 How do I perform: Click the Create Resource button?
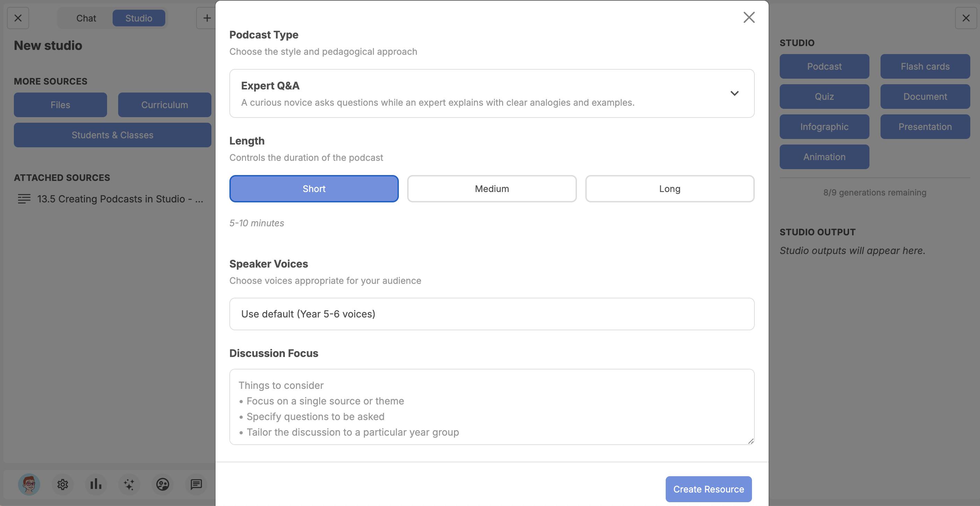click(x=708, y=489)
